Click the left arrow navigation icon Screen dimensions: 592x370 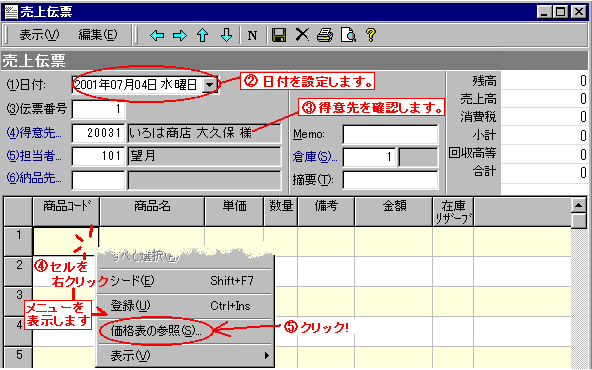tap(157, 35)
